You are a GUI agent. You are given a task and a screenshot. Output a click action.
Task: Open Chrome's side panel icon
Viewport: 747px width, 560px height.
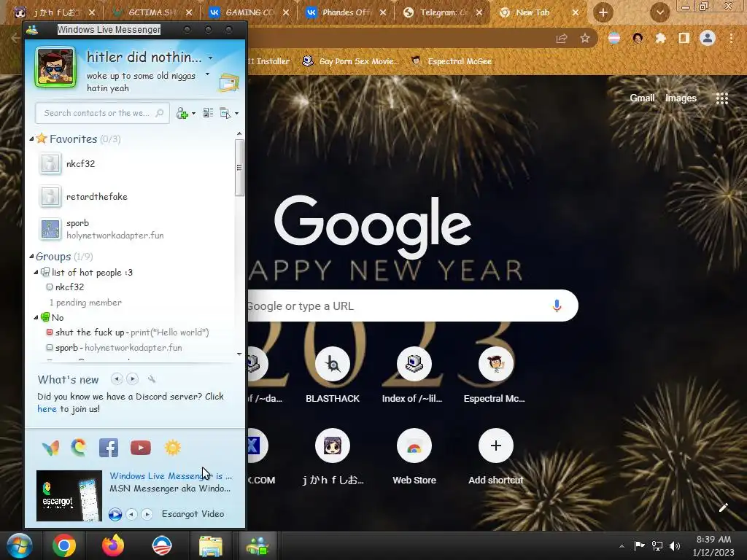click(x=684, y=38)
